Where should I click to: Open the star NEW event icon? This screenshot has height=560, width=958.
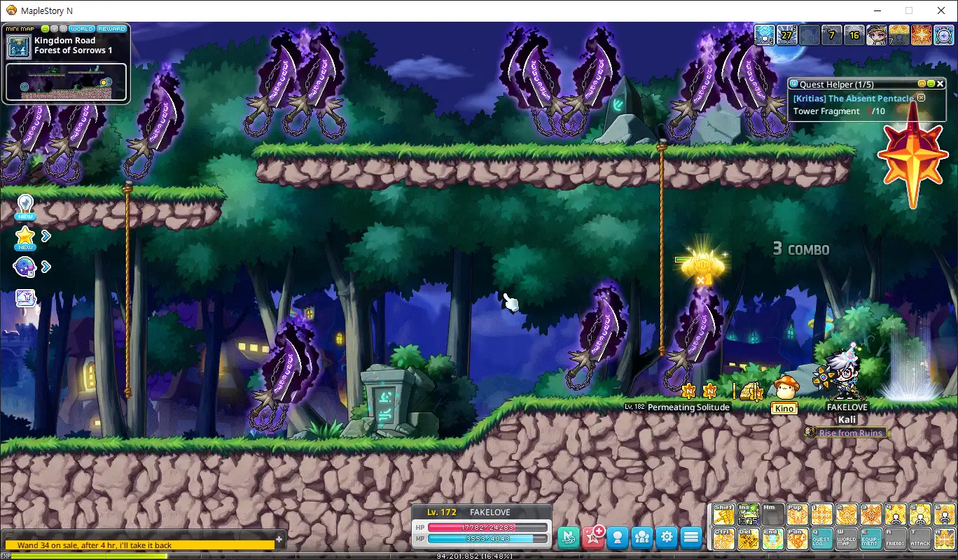25,238
